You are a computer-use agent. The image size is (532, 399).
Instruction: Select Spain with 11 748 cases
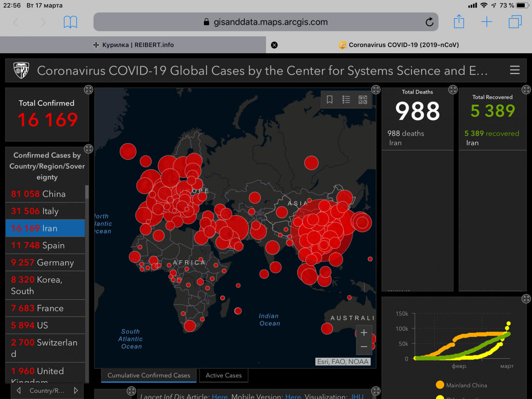coord(45,246)
